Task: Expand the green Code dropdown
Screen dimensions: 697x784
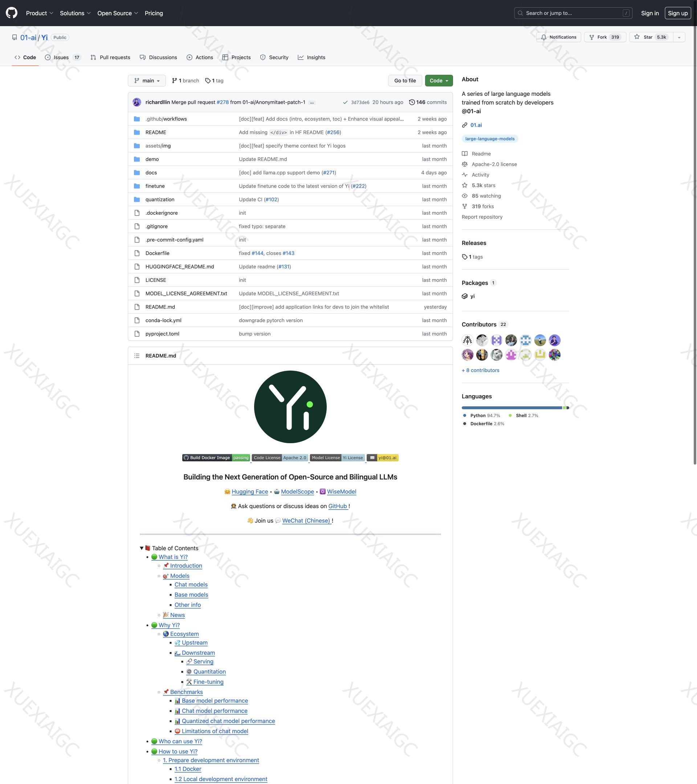Action: (439, 81)
